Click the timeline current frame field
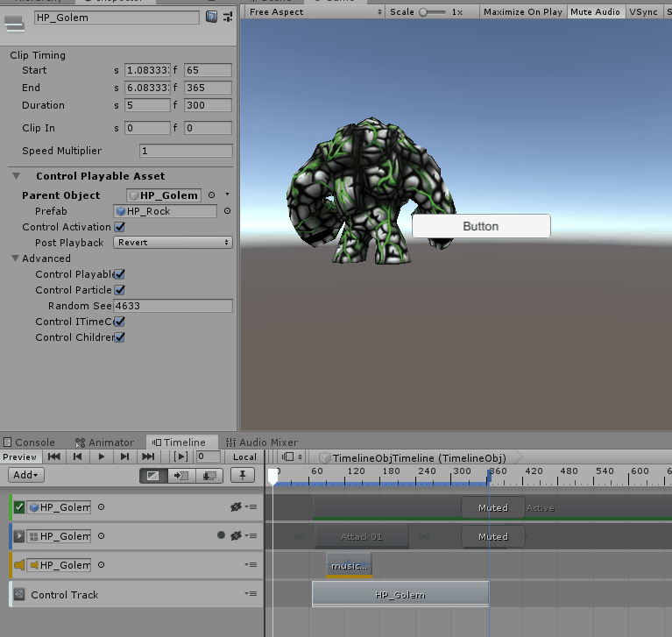This screenshot has height=637, width=672. click(208, 457)
